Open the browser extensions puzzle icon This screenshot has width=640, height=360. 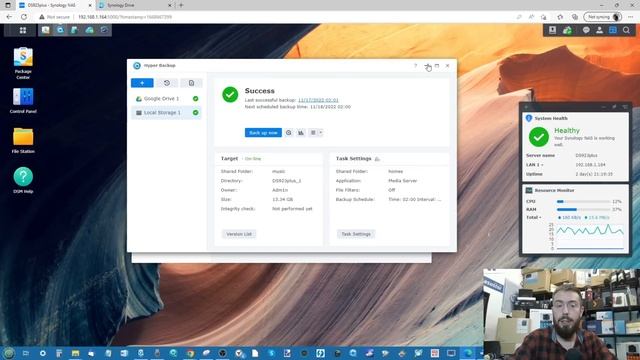(560, 17)
